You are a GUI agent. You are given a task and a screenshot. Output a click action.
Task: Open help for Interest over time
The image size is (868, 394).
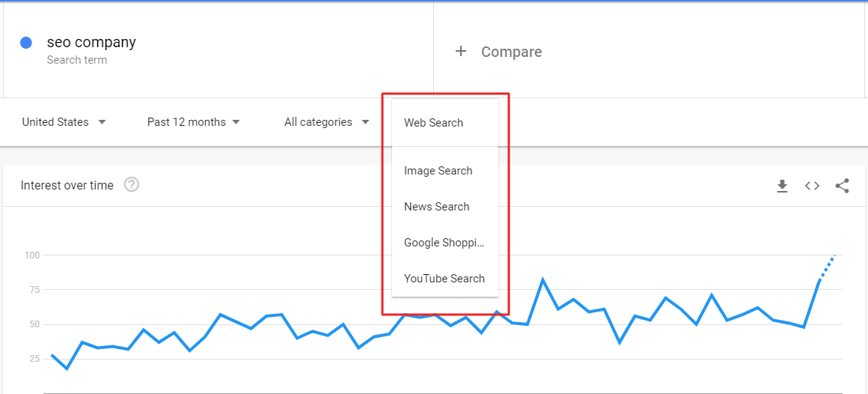(131, 184)
